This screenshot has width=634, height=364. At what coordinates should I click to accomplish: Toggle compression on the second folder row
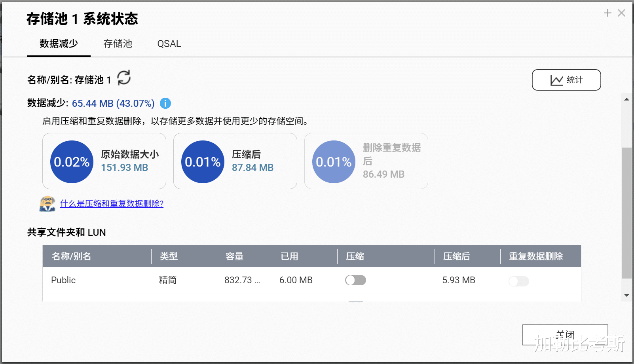(x=355, y=302)
